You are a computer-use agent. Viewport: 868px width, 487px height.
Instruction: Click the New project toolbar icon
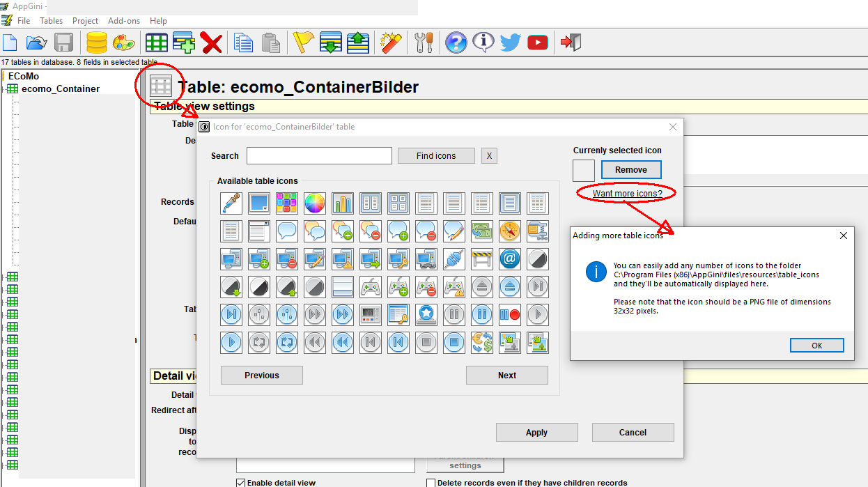pyautogui.click(x=10, y=42)
